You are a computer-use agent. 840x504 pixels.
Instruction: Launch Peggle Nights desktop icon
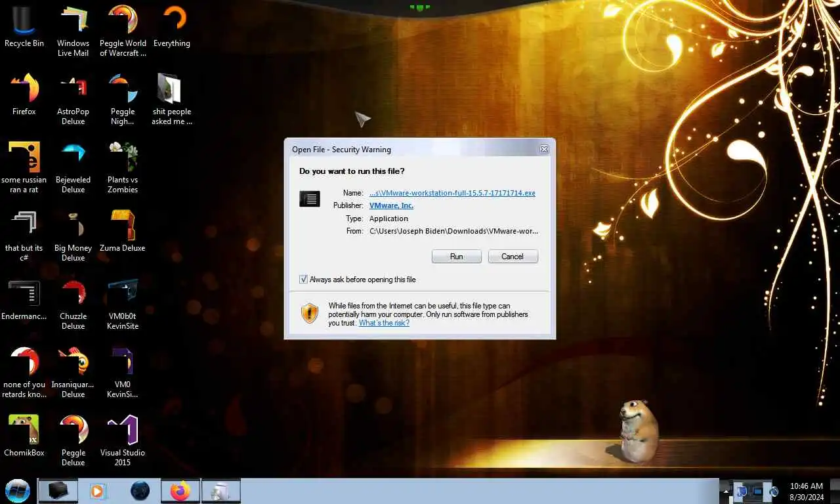point(123,99)
